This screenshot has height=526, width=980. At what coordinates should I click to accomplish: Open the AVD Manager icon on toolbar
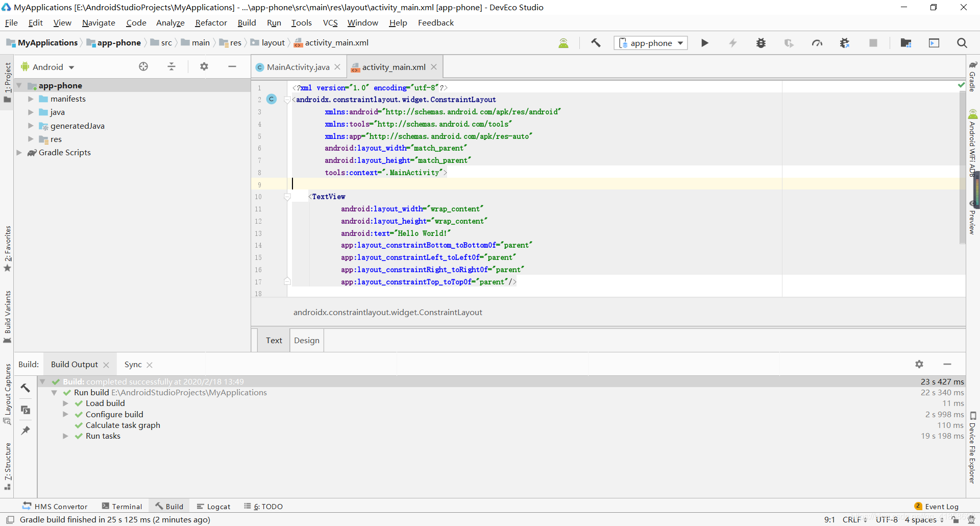(934, 43)
